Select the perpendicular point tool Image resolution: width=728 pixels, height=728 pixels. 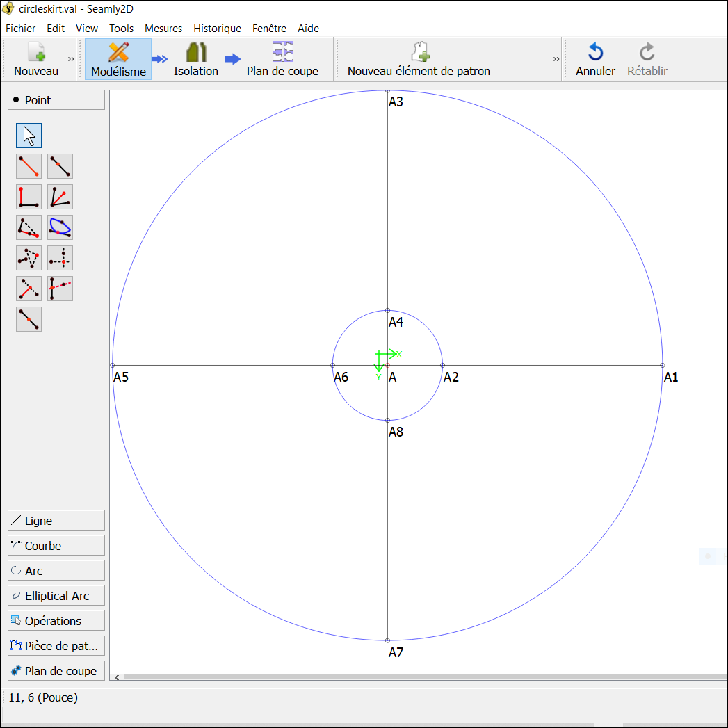(x=29, y=197)
